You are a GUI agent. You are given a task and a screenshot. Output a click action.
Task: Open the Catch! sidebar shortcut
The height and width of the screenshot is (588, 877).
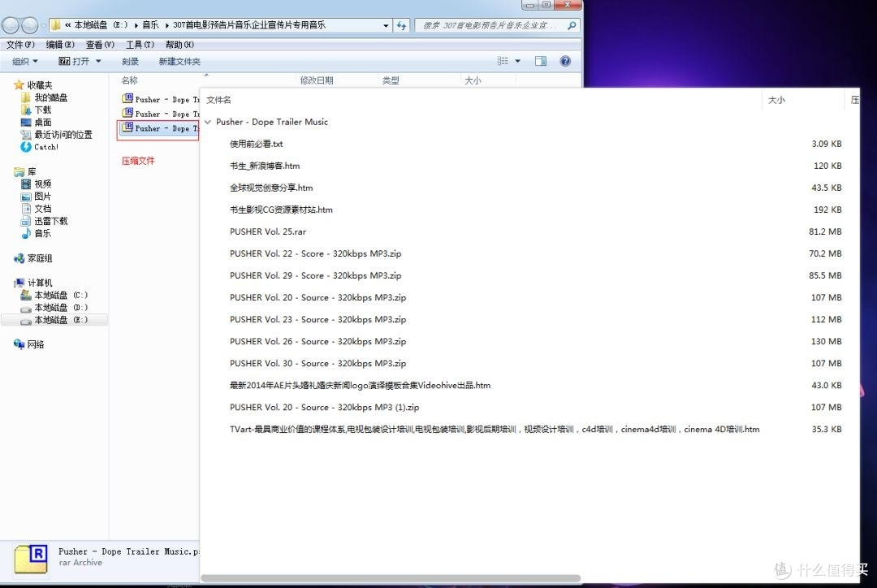(x=40, y=146)
